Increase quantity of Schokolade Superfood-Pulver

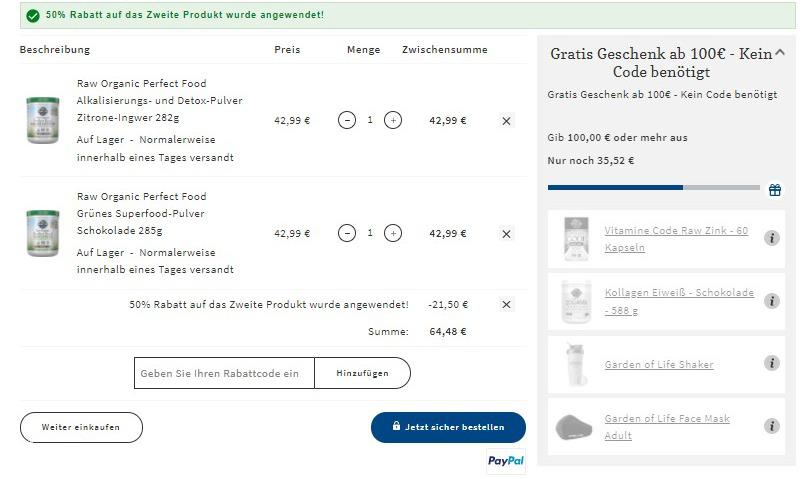(x=393, y=234)
